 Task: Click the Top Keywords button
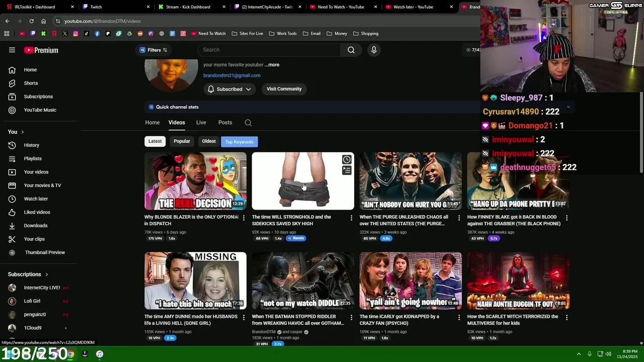[x=239, y=142]
